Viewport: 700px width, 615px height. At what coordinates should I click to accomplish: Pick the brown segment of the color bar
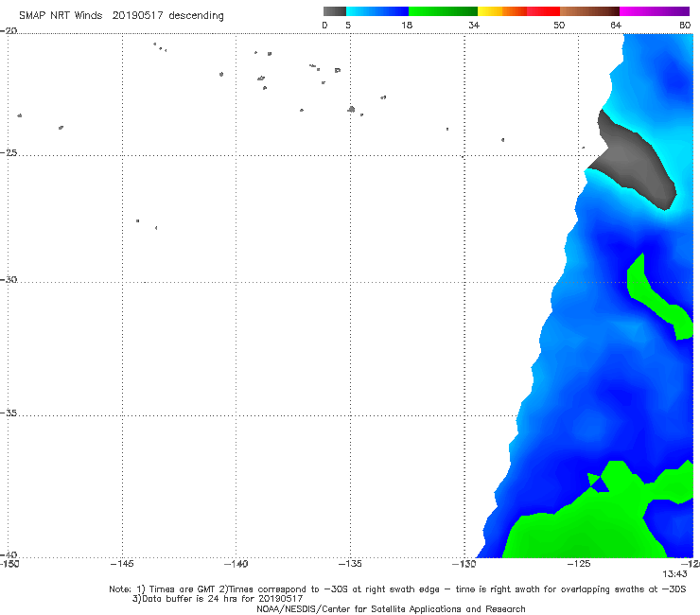pyautogui.click(x=589, y=11)
